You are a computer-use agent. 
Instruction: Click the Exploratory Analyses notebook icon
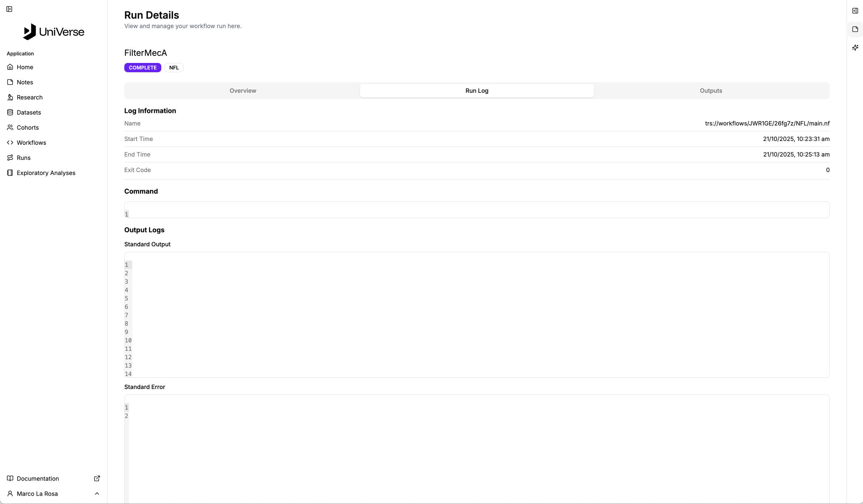(10, 173)
